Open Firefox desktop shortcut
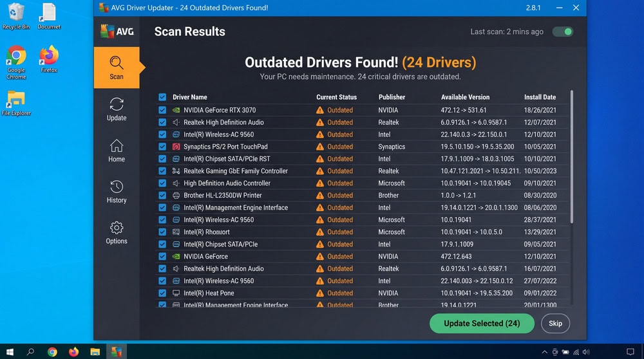The image size is (644, 359). [49, 59]
